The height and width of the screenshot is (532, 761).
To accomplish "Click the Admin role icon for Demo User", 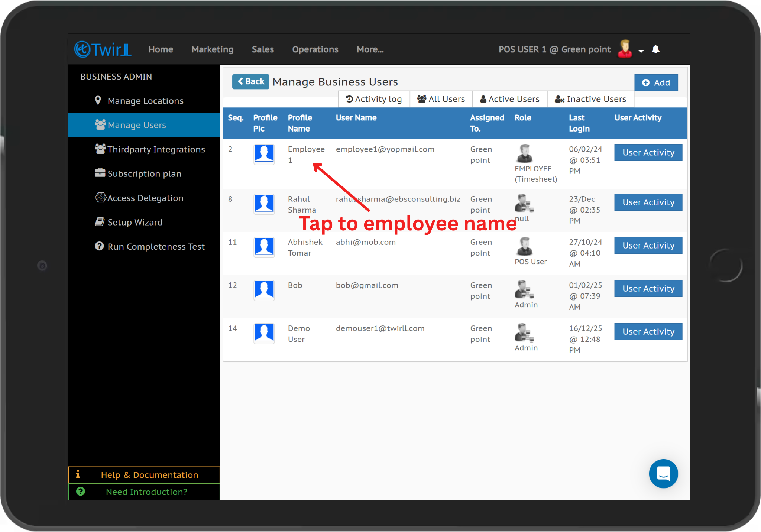I will pyautogui.click(x=524, y=332).
